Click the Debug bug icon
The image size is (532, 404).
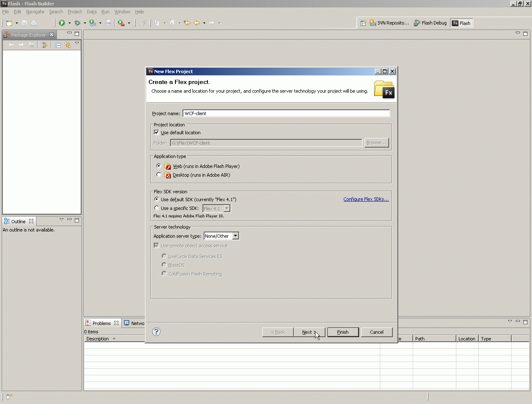coord(77,23)
